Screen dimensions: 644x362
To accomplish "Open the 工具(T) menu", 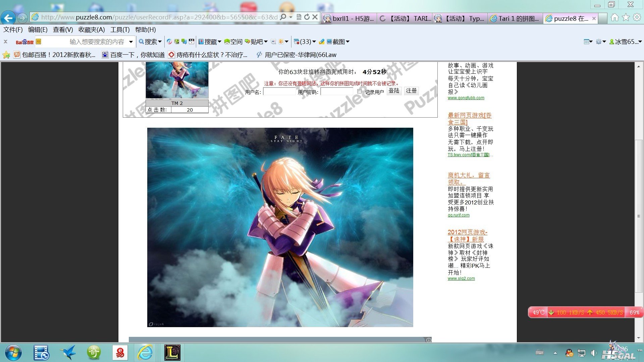I will [x=120, y=29].
